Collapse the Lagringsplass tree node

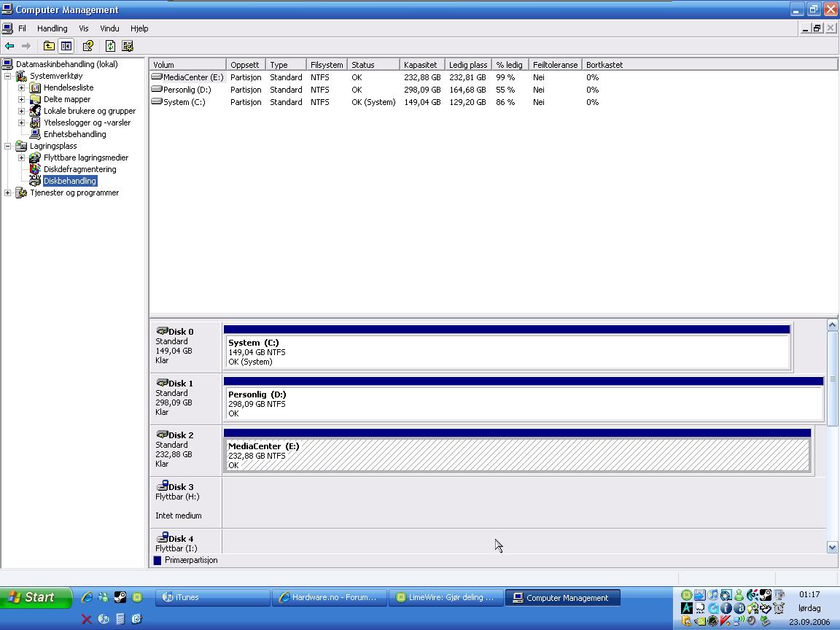pyautogui.click(x=8, y=146)
